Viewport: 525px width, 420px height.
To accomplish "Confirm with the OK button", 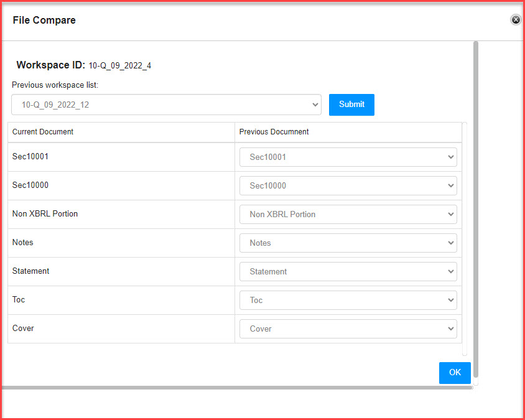I will click(455, 373).
